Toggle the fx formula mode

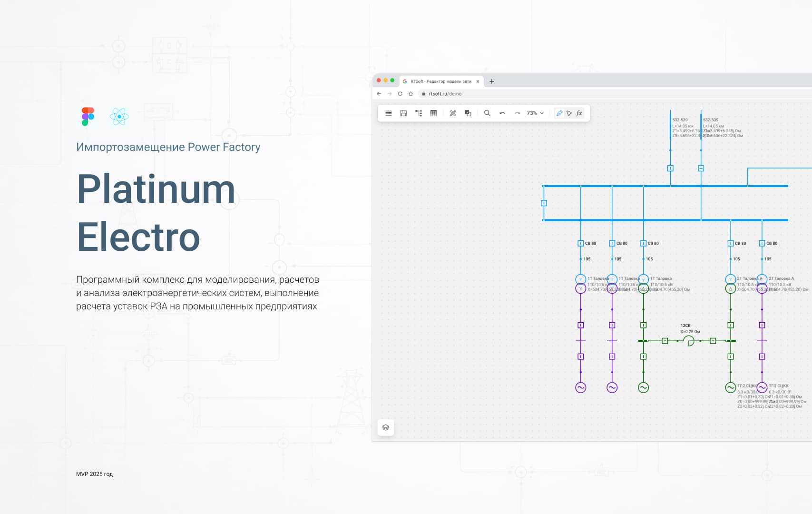(579, 113)
